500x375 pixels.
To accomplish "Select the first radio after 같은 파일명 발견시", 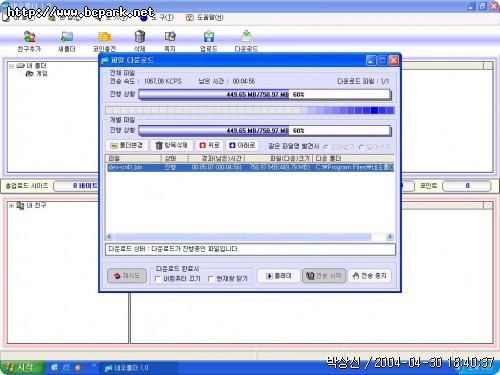I will [x=326, y=147].
